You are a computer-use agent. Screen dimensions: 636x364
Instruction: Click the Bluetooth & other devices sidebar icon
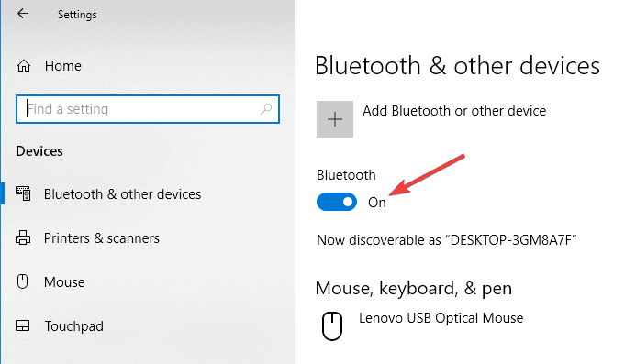coord(23,193)
